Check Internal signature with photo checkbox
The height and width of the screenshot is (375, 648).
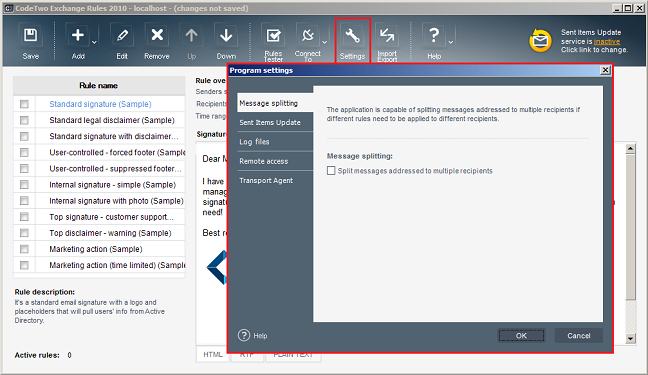click(x=24, y=201)
